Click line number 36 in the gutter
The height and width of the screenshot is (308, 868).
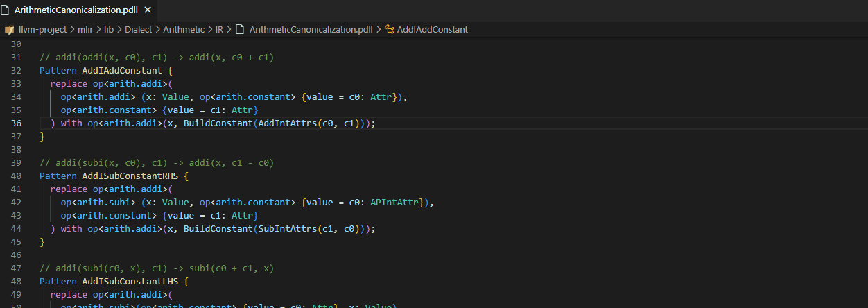click(x=17, y=123)
